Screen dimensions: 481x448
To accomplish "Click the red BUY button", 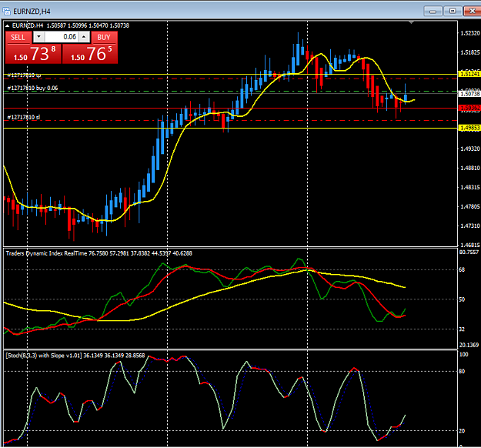I will [x=104, y=38].
